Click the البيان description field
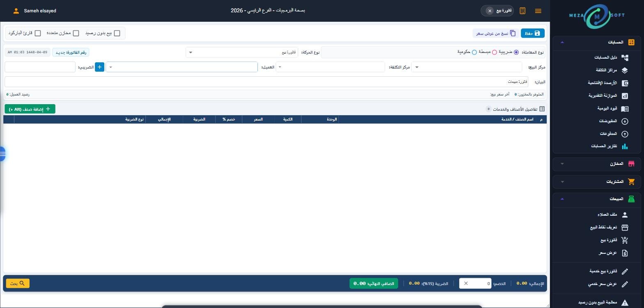 click(266, 82)
